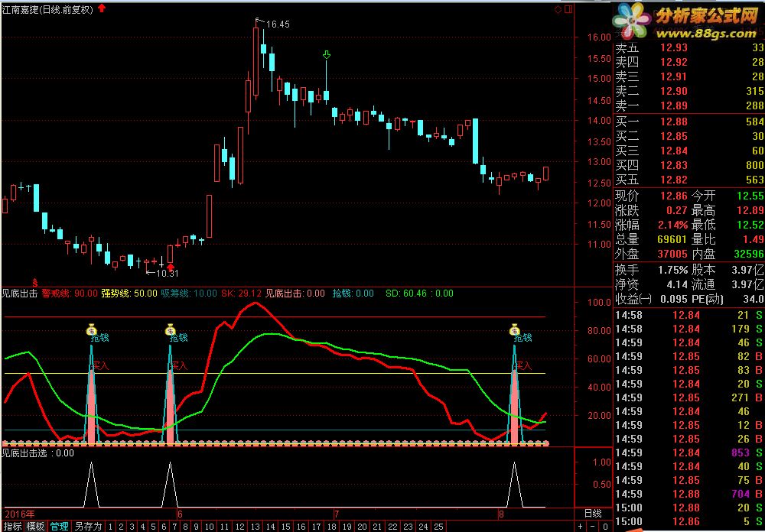Click the third 买入 signal label near August
Screen dimensions: 765x532
click(x=524, y=365)
